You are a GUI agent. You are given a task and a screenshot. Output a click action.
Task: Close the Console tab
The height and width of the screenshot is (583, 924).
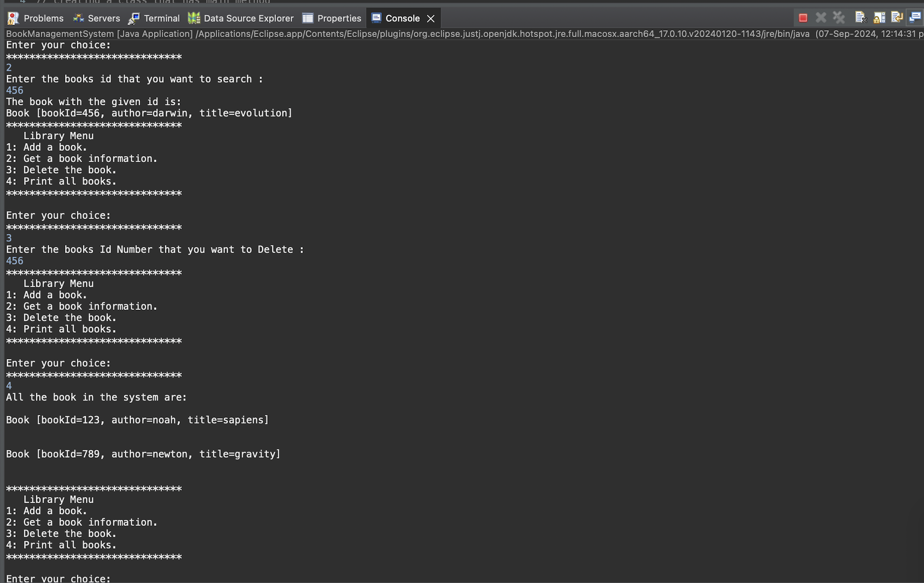coord(431,19)
